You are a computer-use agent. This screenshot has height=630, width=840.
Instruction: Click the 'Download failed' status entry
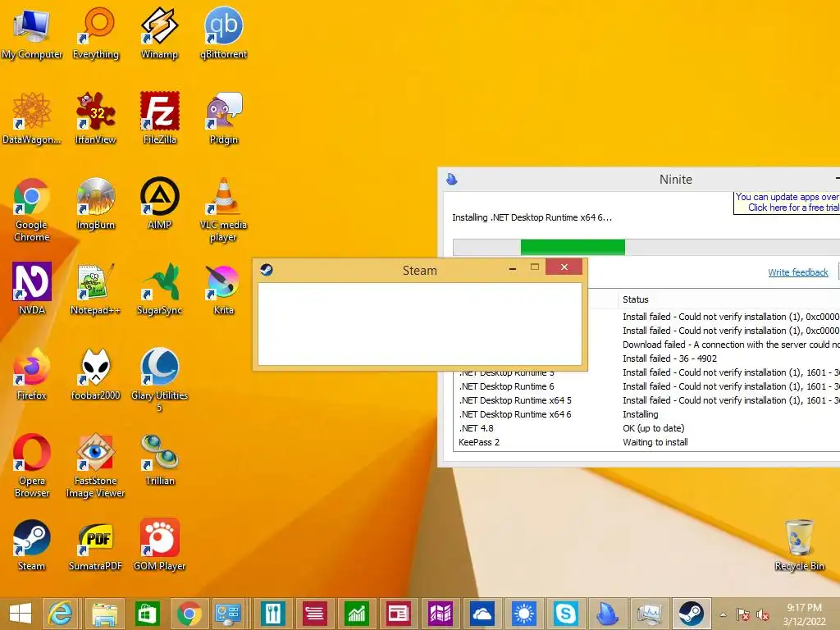pyautogui.click(x=731, y=345)
